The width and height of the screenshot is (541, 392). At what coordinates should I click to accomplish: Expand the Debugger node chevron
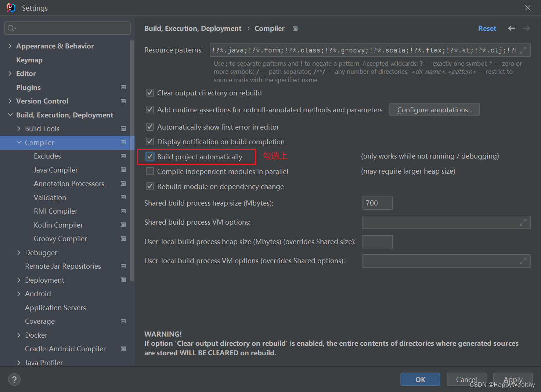(x=19, y=253)
